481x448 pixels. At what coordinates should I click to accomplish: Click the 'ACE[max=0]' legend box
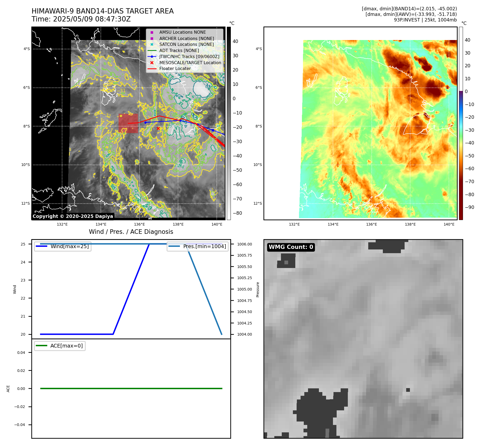[60, 346]
